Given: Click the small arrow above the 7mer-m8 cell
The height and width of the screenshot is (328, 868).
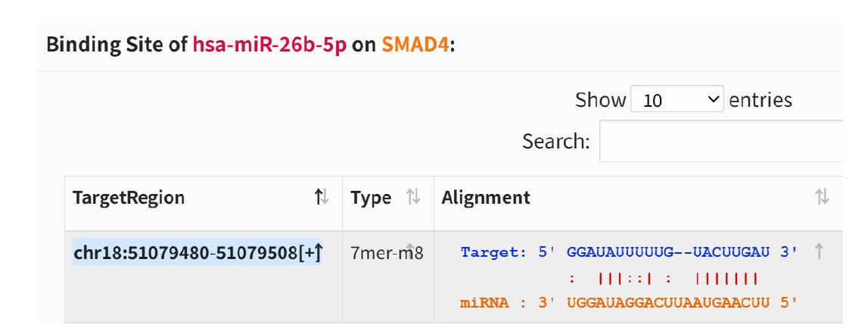Looking at the screenshot, I should (409, 246).
